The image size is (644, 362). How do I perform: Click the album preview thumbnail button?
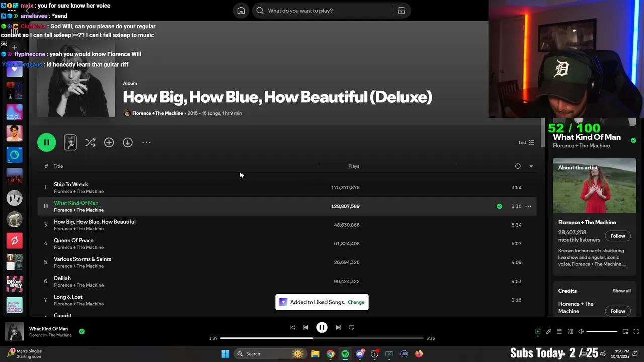click(70, 143)
